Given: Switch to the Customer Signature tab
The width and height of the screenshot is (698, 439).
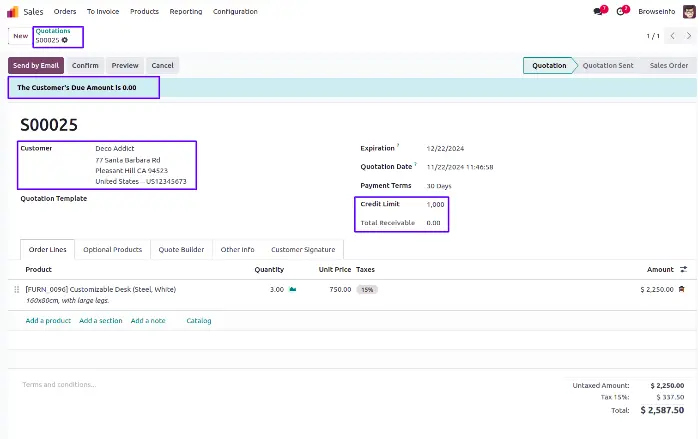Looking at the screenshot, I should [304, 249].
